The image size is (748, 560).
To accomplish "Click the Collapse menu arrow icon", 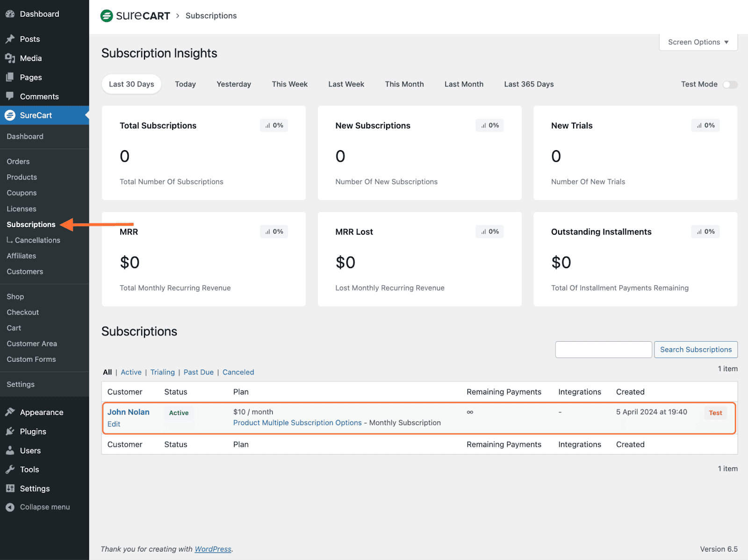I will (x=10, y=507).
